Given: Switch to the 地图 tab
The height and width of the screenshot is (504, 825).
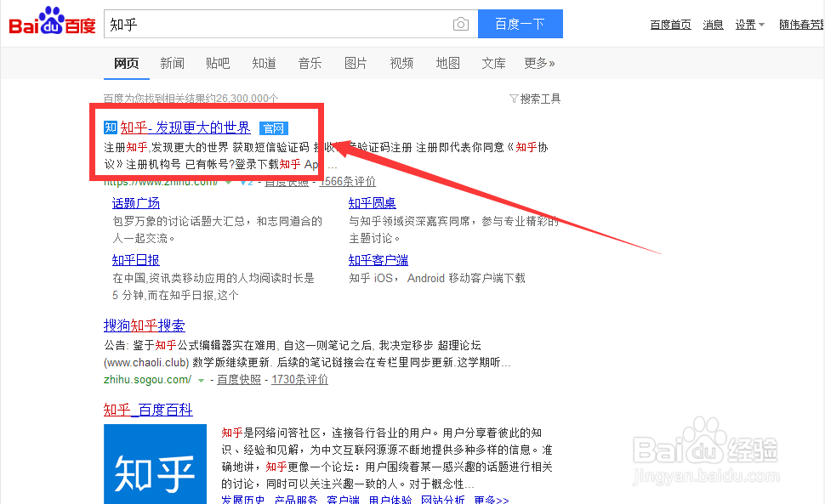Looking at the screenshot, I should click(x=447, y=64).
